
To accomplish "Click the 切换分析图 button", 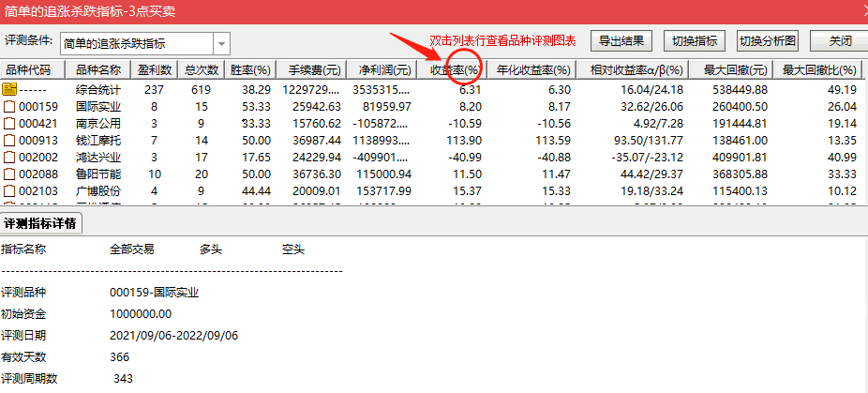I will point(768,40).
